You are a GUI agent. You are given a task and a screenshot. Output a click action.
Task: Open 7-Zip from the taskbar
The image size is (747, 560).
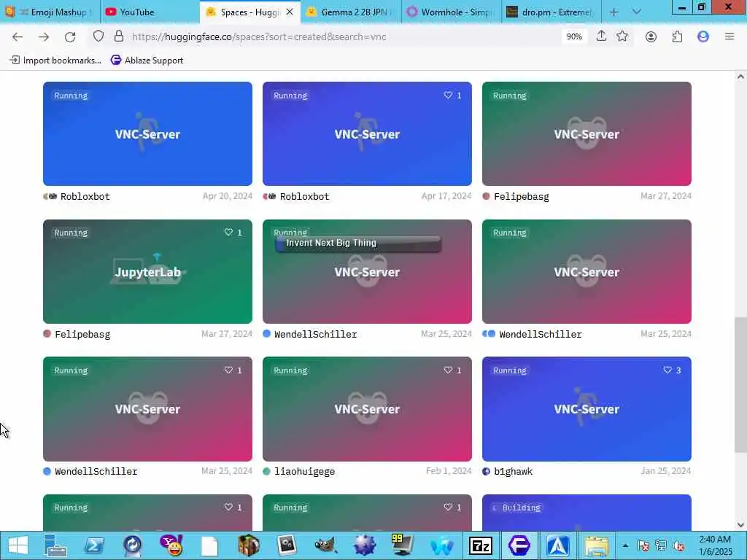(480, 545)
